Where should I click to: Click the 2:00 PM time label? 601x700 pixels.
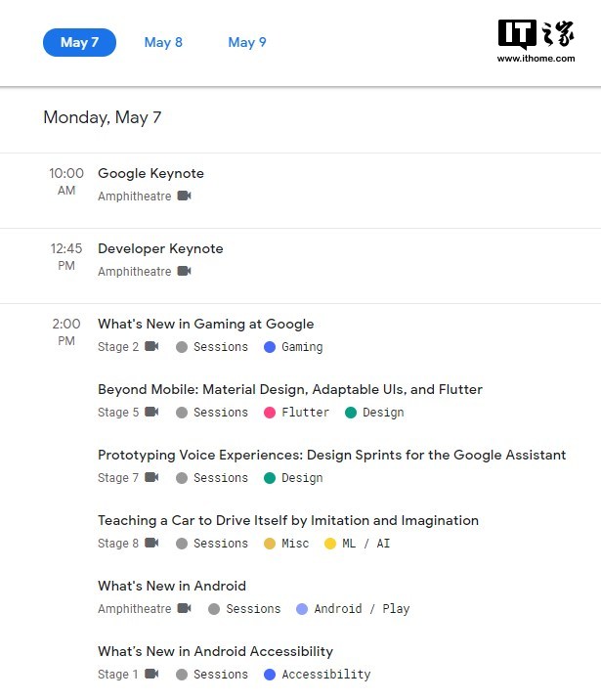click(66, 332)
